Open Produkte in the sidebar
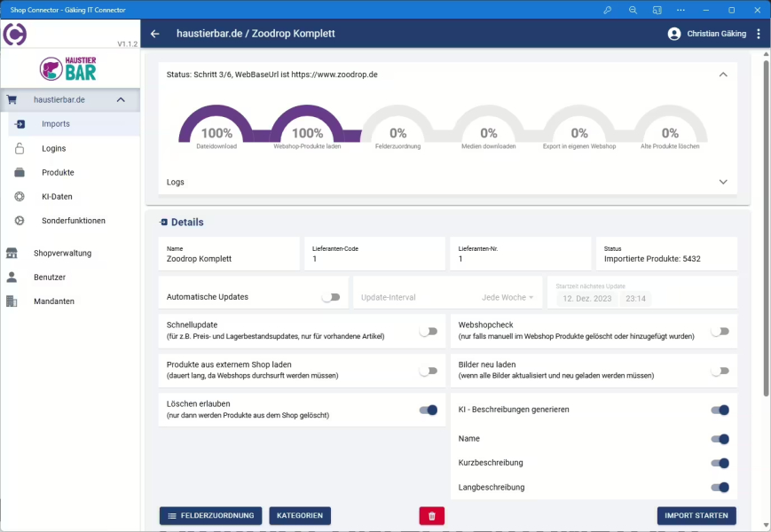 click(58, 173)
